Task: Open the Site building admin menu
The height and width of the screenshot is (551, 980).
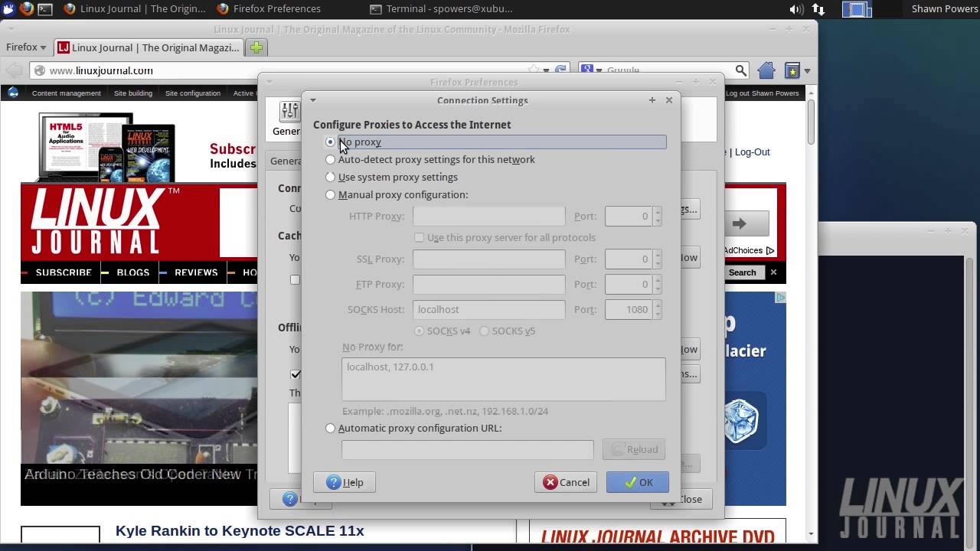Action: click(133, 93)
